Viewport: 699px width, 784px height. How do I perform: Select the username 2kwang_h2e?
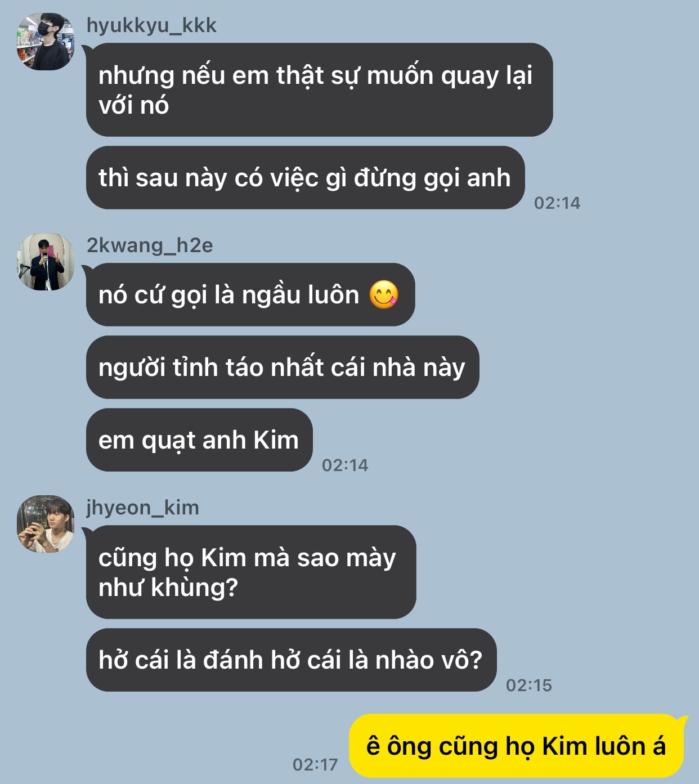150,245
